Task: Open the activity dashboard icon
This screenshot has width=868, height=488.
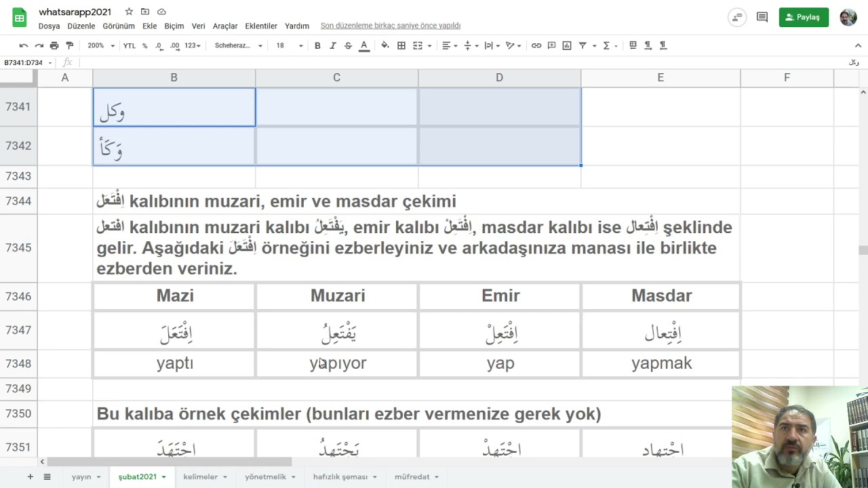Action: tap(737, 17)
